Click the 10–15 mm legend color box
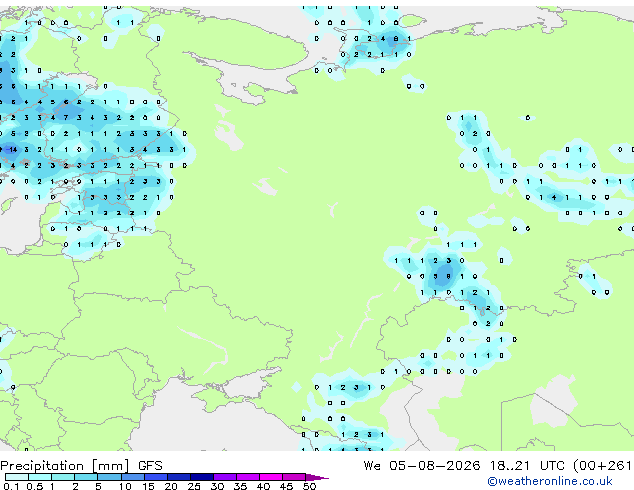Image resolution: width=634 pixels, height=490 pixels. 132,477
